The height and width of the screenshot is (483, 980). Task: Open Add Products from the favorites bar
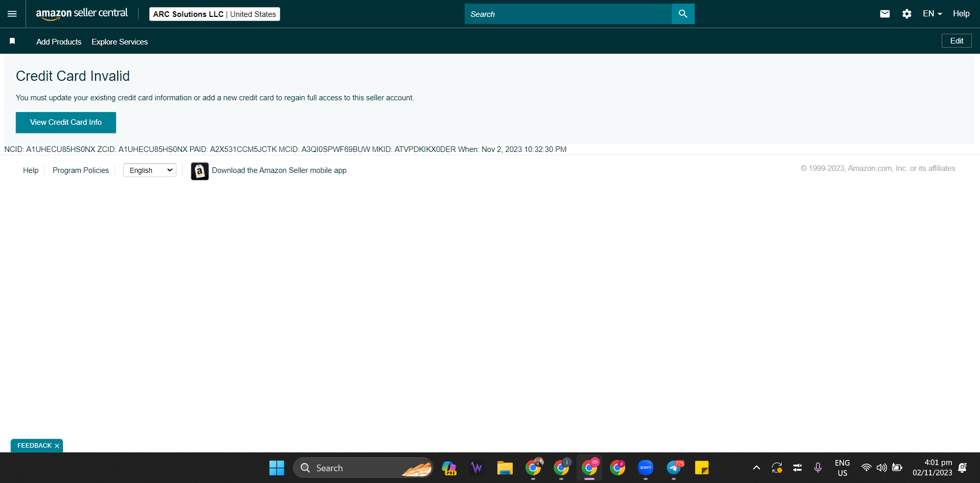(x=59, y=41)
